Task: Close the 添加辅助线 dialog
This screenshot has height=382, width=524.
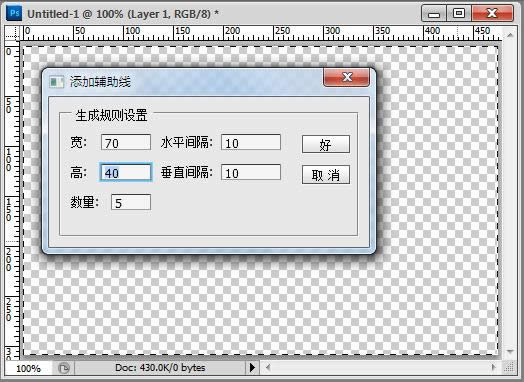Action: 347,77
